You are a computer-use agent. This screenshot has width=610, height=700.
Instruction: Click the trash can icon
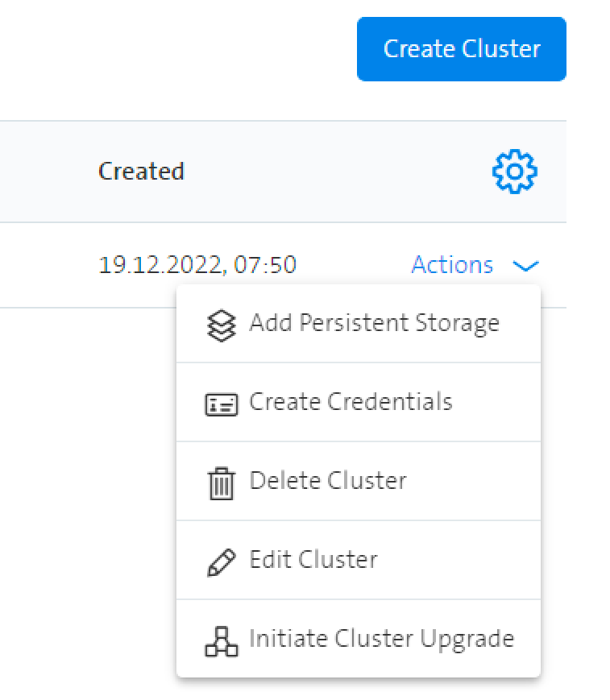(x=221, y=483)
